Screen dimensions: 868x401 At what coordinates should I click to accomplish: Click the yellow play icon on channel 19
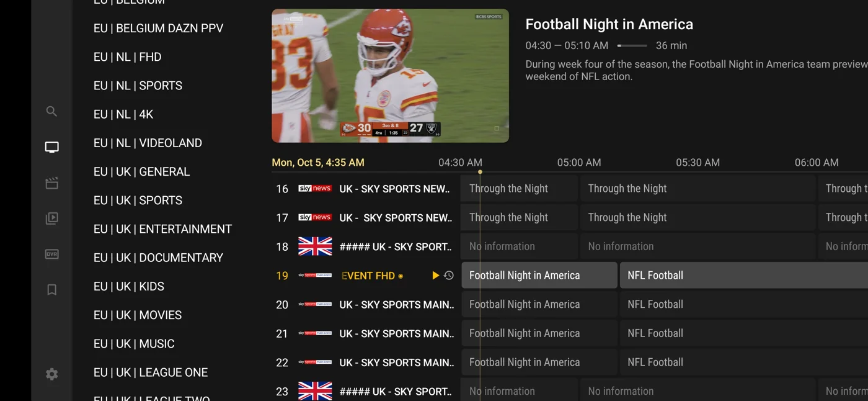point(435,276)
